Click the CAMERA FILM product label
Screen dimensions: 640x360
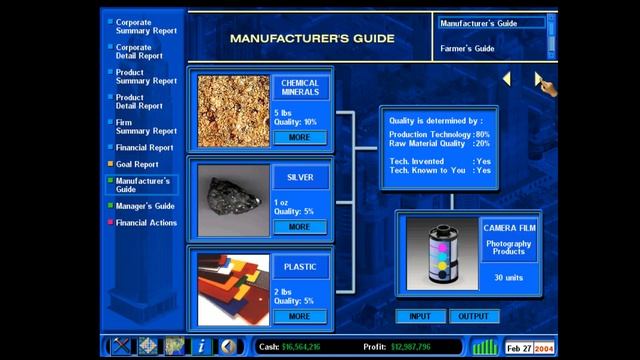(x=509, y=228)
